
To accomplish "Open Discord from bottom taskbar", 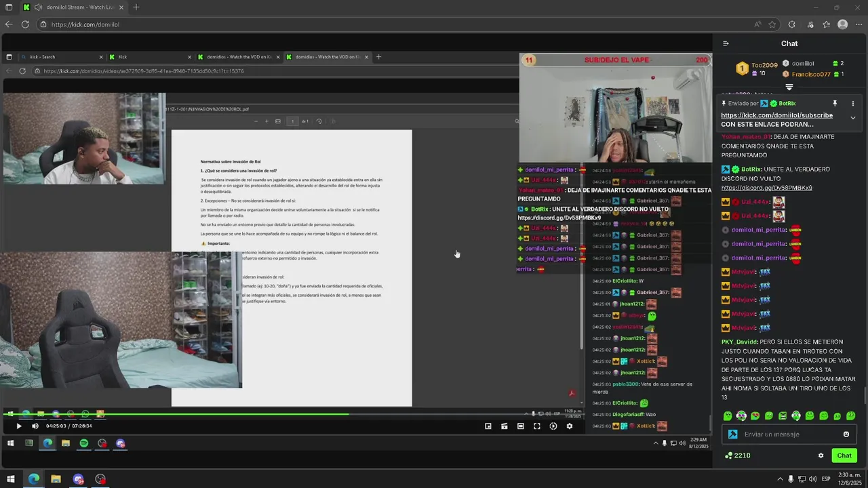I will 78,479.
